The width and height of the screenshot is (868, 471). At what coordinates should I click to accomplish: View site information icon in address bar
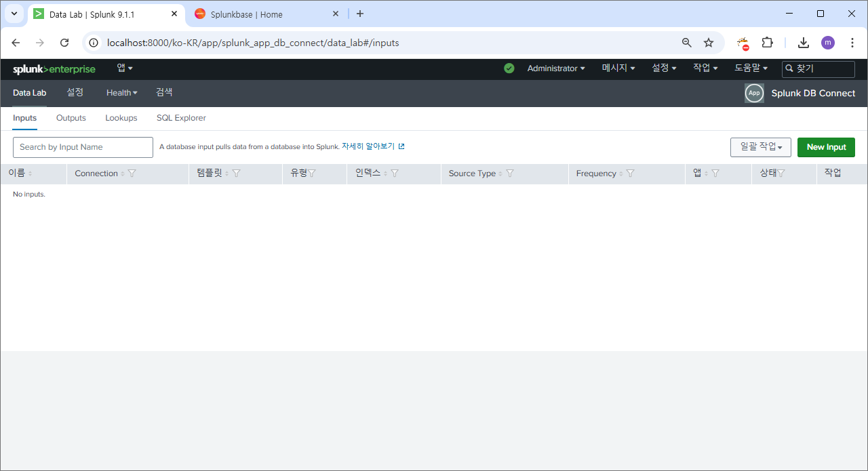click(x=94, y=43)
